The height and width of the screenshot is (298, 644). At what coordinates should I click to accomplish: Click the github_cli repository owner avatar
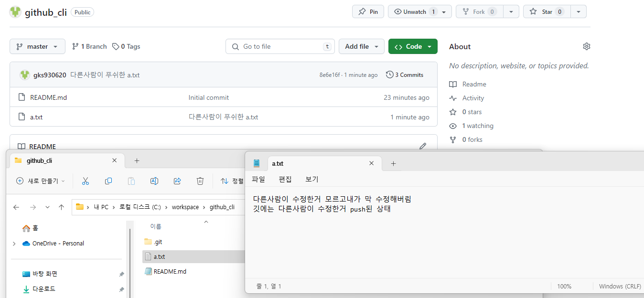[x=15, y=12]
